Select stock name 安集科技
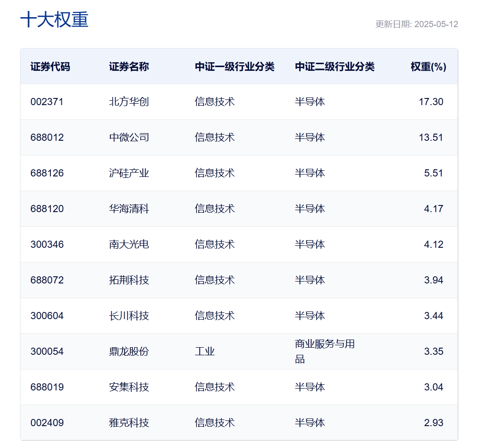477x448 pixels. click(129, 387)
